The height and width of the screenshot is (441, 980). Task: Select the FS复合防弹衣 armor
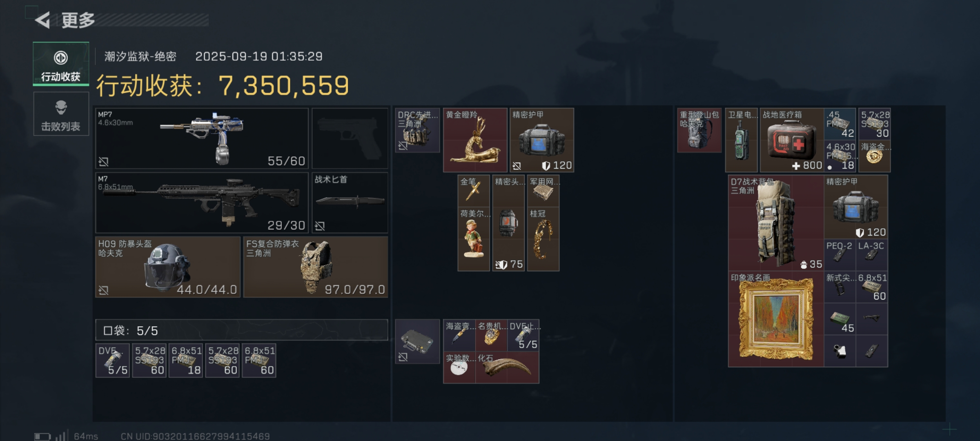pyautogui.click(x=315, y=267)
